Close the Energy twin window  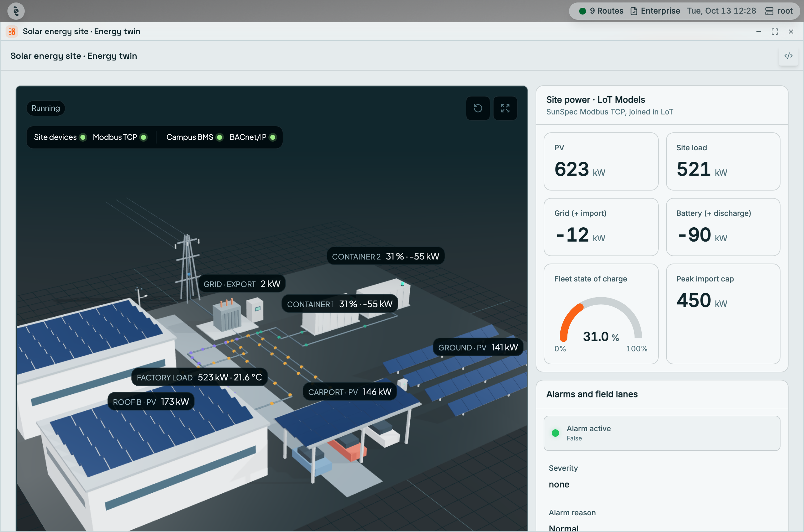coord(791,32)
